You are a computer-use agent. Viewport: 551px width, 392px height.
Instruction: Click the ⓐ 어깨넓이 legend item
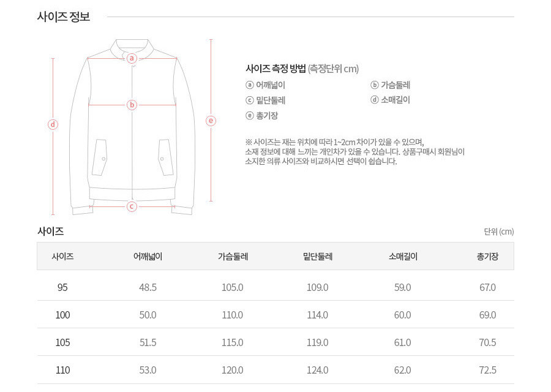click(x=265, y=85)
